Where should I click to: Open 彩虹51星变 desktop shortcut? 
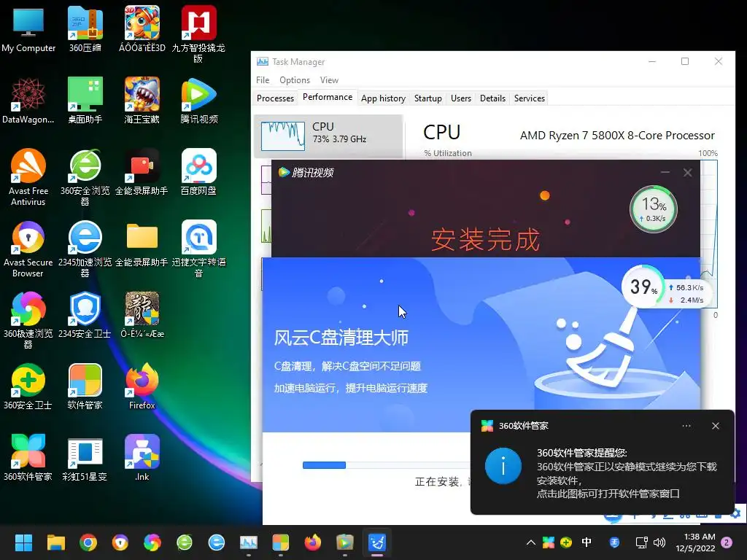tap(85, 458)
